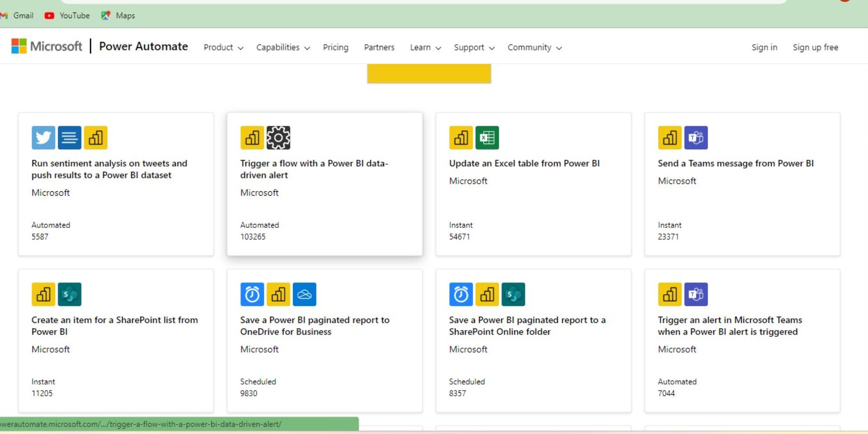Image resolution: width=868 pixels, height=434 pixels.
Task: Expand the Community dropdown menu
Action: coord(535,47)
